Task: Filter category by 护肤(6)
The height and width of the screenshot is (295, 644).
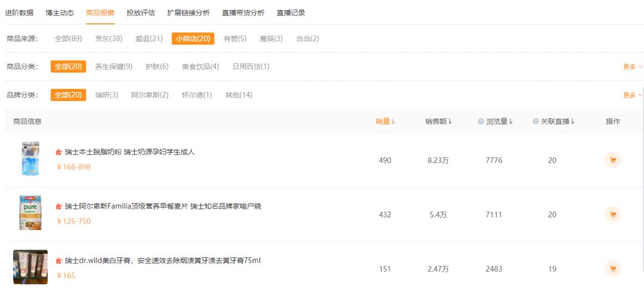Action: [x=157, y=67]
